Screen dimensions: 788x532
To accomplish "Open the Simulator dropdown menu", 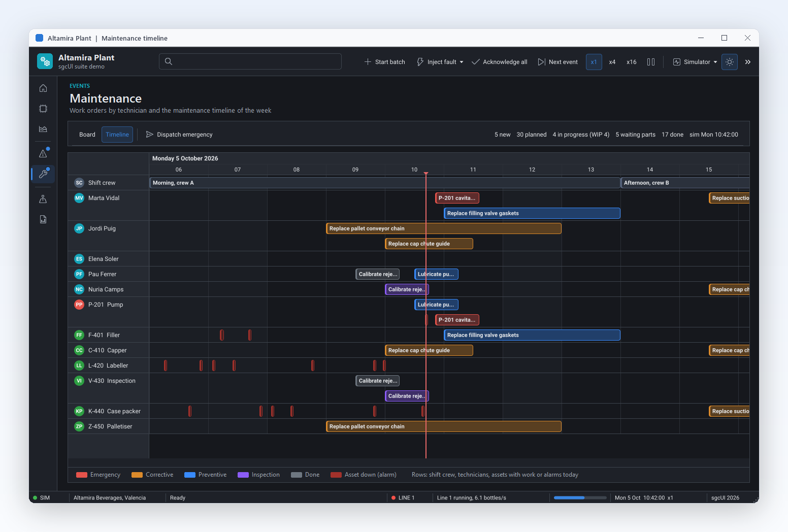I will (695, 62).
